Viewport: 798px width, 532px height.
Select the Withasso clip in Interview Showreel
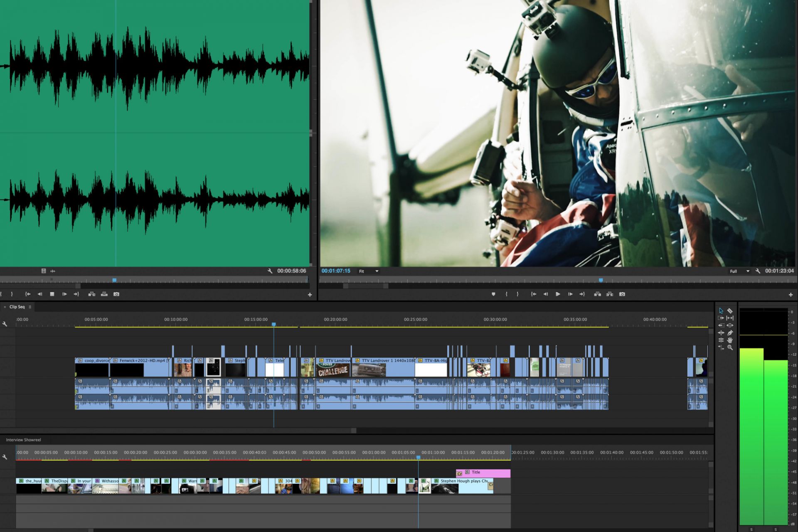click(x=106, y=486)
